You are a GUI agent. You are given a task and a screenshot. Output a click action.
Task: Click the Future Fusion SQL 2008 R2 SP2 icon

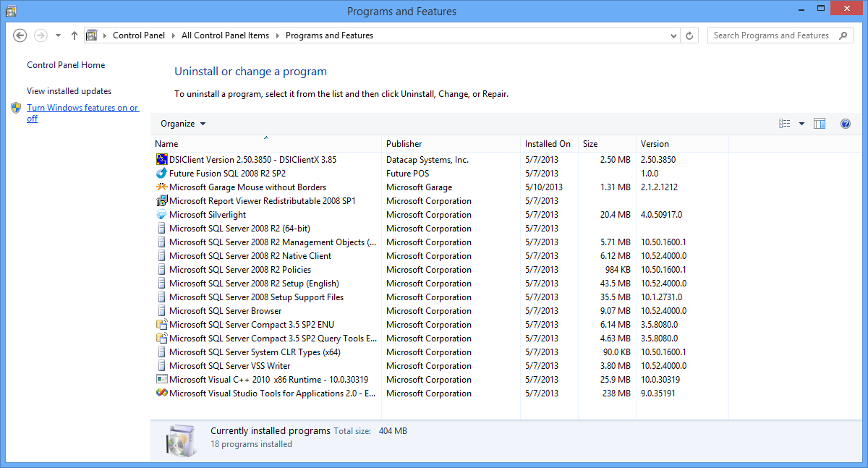tap(161, 174)
